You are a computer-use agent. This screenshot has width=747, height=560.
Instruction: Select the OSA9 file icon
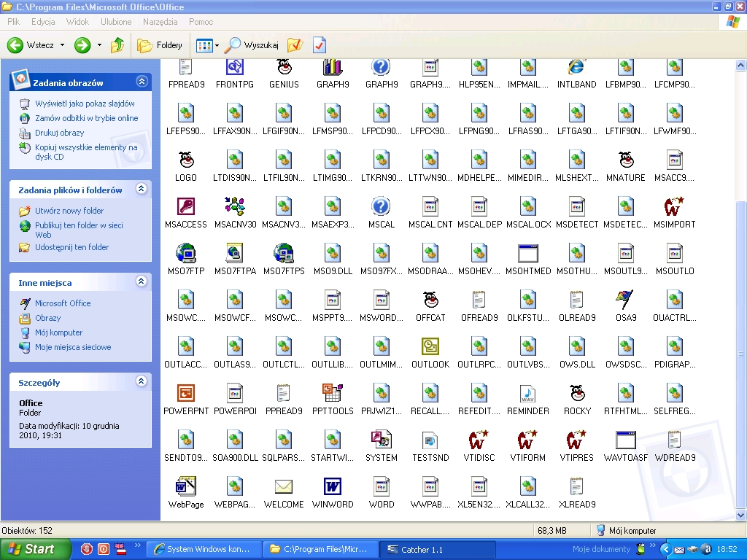[626, 300]
